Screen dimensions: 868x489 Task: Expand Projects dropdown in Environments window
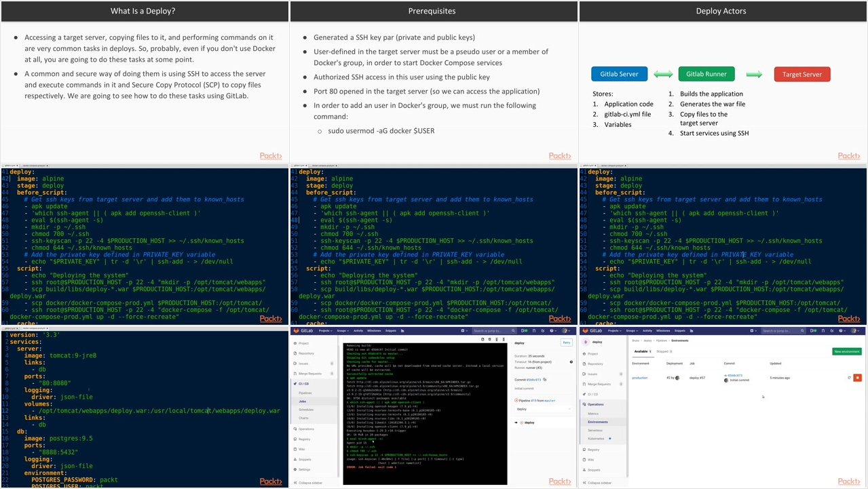(x=615, y=330)
